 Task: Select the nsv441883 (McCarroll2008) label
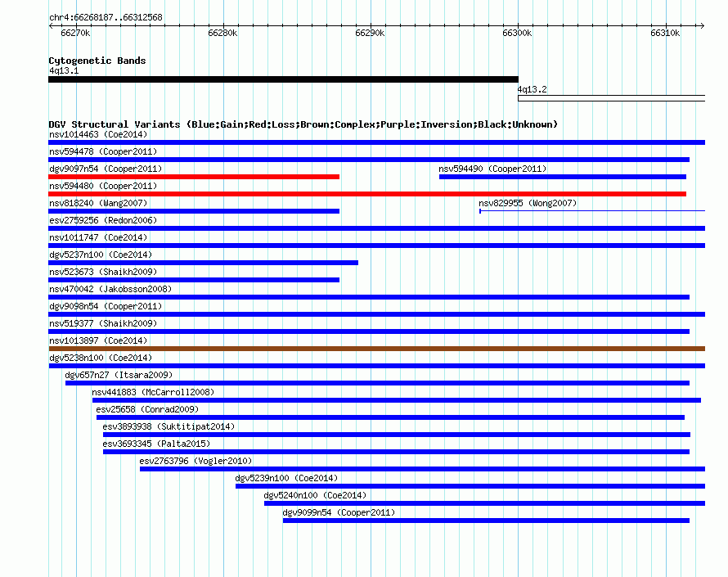(x=153, y=392)
